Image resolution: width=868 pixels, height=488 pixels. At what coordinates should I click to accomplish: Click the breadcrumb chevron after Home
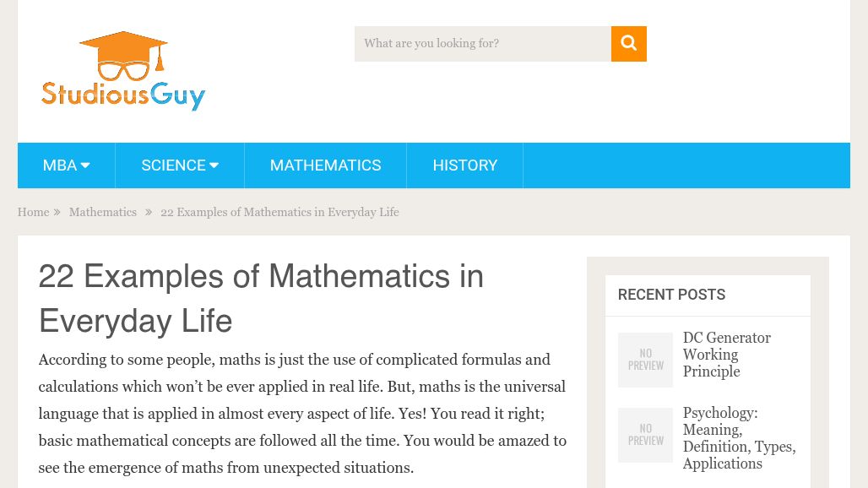point(57,212)
